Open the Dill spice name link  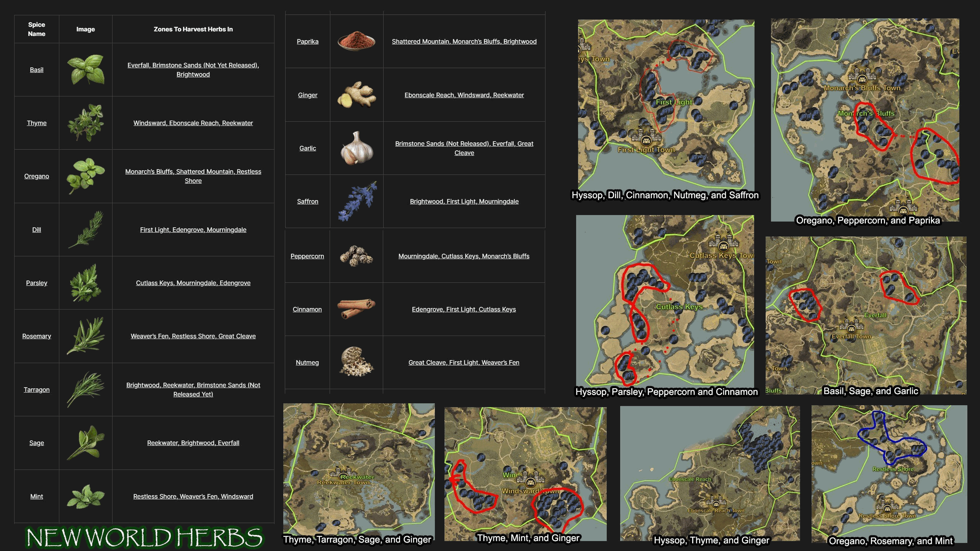click(37, 230)
